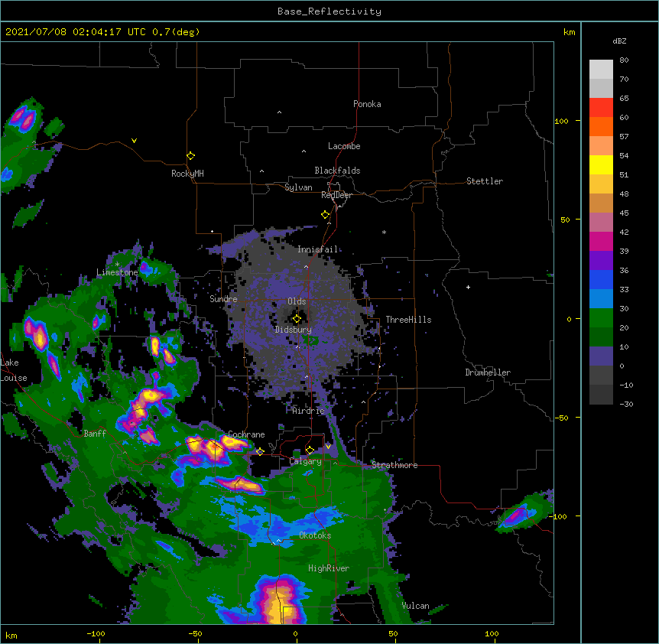This screenshot has height=644, width=659.
Task: Pick the dark orange 57–60 dBZ legend swatch
Action: point(601,126)
